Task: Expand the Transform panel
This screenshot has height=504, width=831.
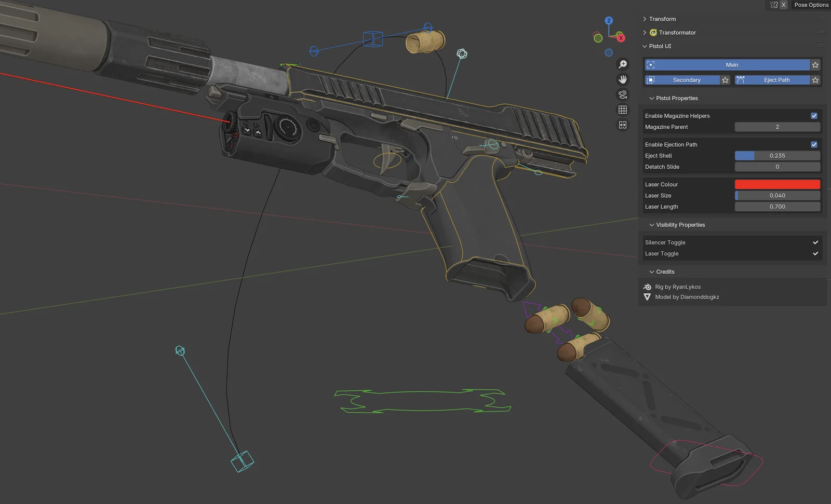Action: click(645, 19)
